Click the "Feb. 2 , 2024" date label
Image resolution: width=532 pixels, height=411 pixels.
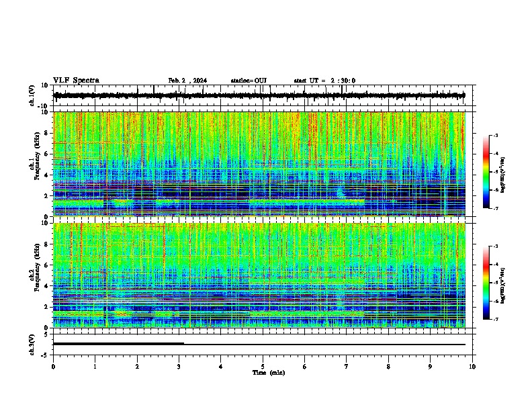tap(187, 81)
